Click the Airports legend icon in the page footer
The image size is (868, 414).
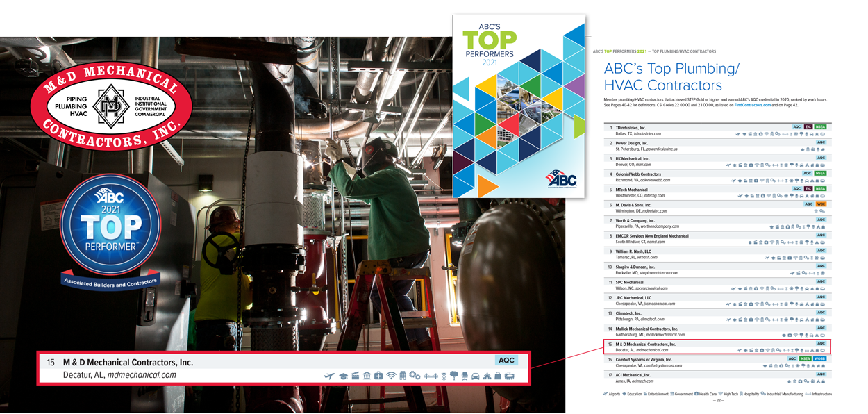[x=605, y=394]
